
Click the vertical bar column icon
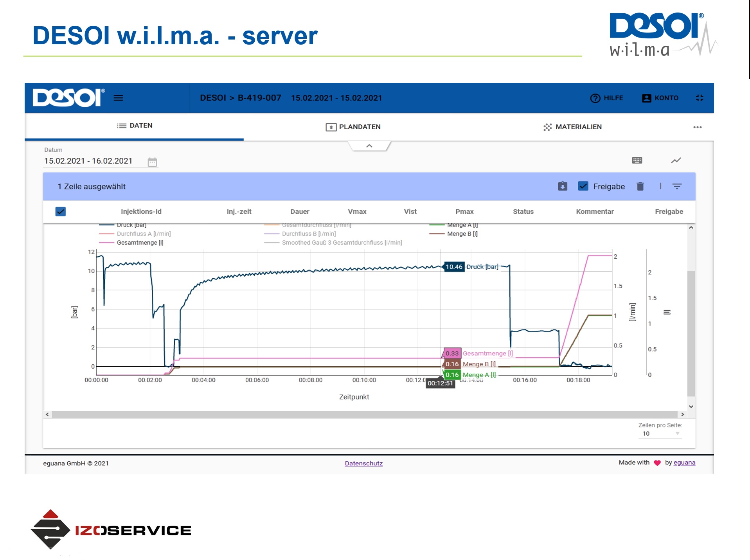pyautogui.click(x=661, y=186)
